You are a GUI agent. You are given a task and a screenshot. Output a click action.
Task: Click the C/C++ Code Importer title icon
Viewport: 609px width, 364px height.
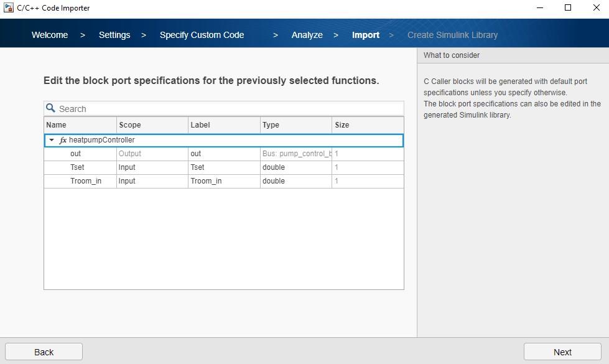pyautogui.click(x=8, y=8)
